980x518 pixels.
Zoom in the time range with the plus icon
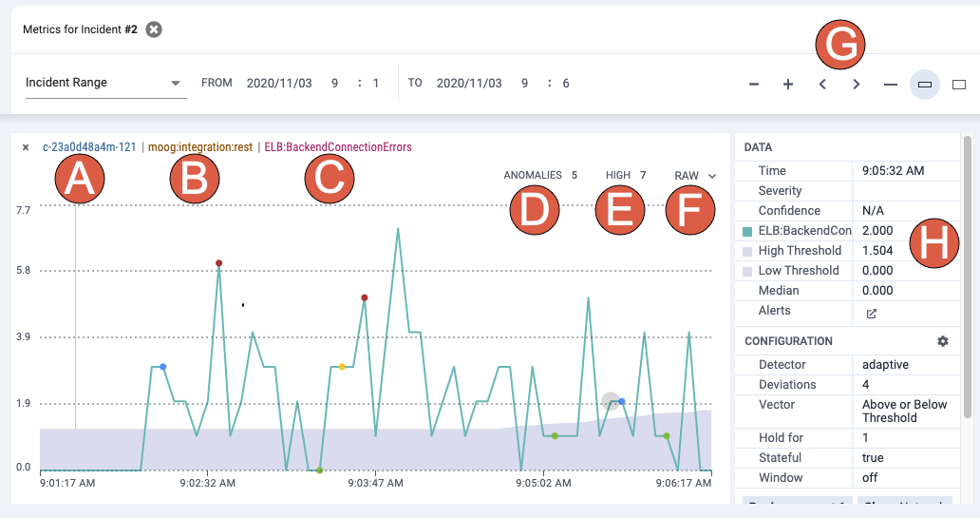787,85
